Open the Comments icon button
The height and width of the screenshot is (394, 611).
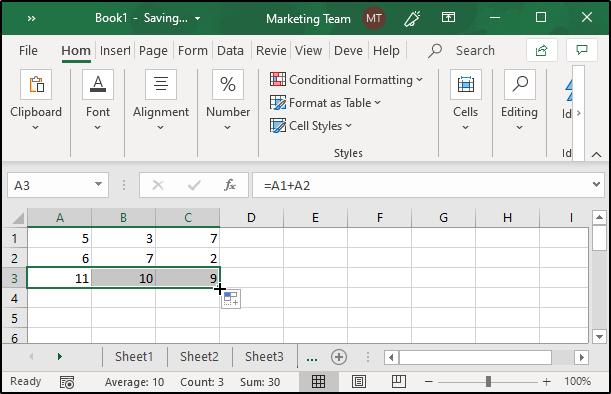tap(582, 50)
